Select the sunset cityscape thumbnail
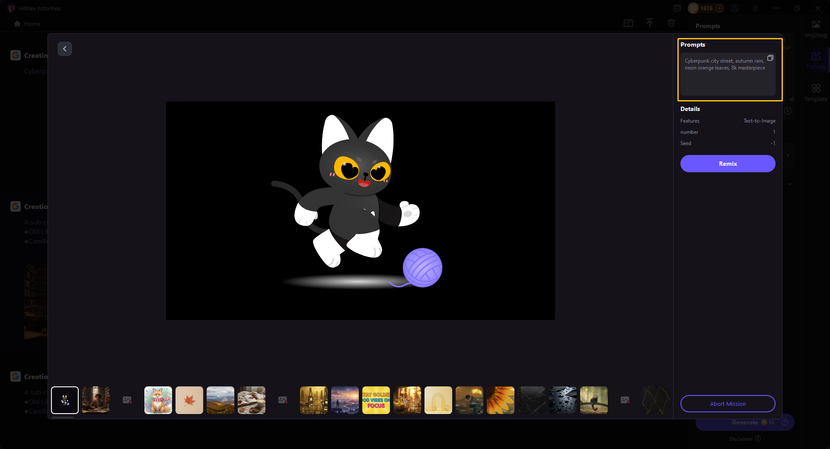The image size is (830, 449). (x=345, y=400)
